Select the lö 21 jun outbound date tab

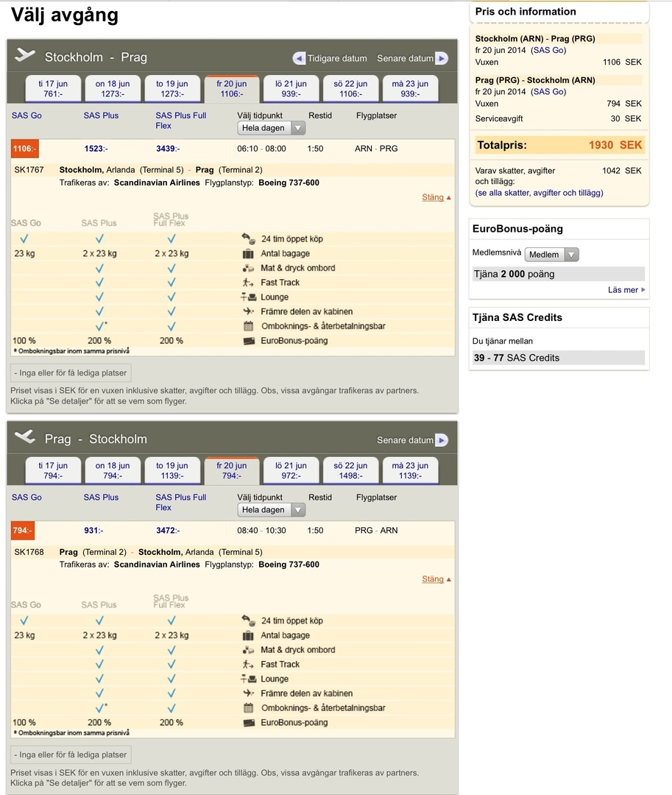tap(291, 88)
